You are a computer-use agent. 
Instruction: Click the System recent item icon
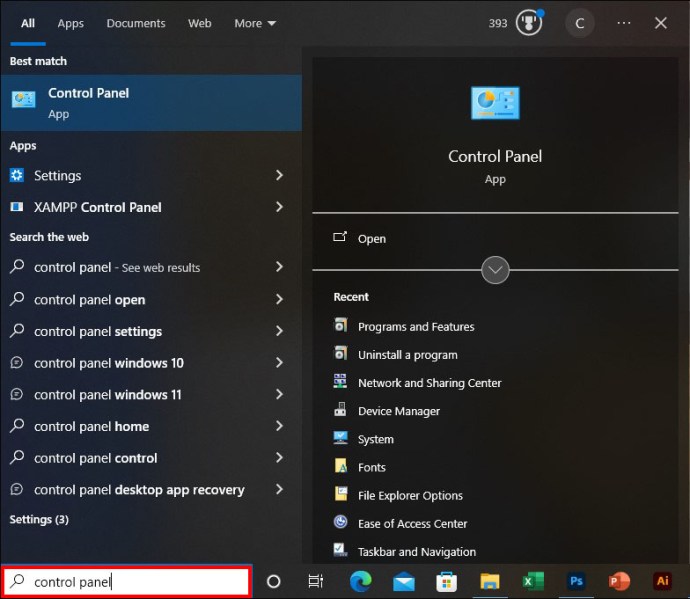[340, 438]
